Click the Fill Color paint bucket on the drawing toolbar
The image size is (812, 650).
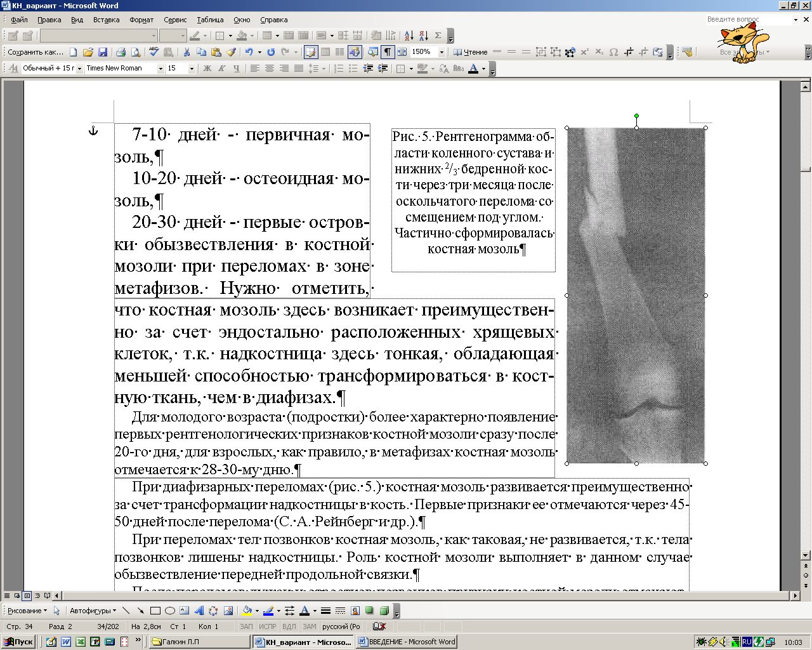coord(247,611)
